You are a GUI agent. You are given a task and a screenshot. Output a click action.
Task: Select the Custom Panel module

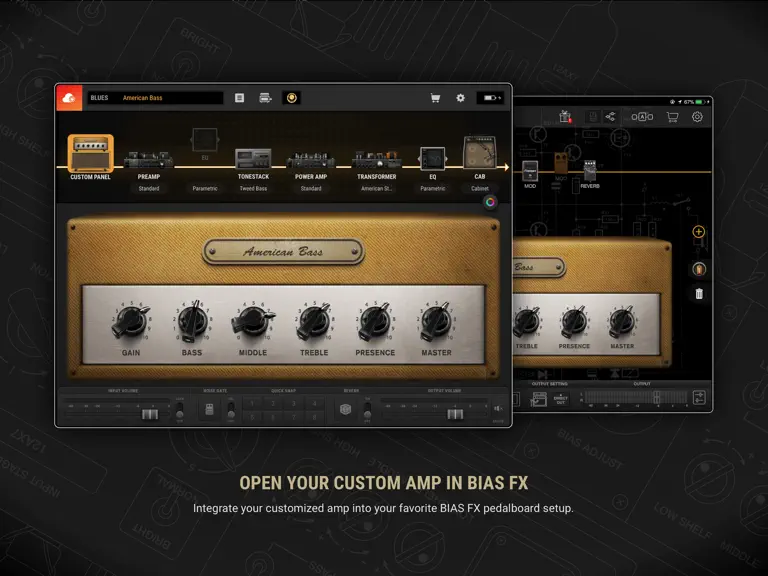point(91,158)
